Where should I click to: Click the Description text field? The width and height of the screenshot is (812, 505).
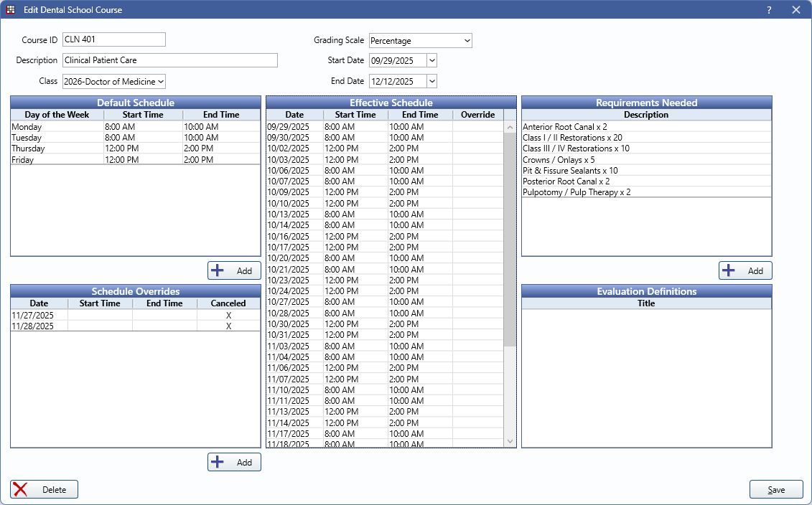pyautogui.click(x=169, y=60)
